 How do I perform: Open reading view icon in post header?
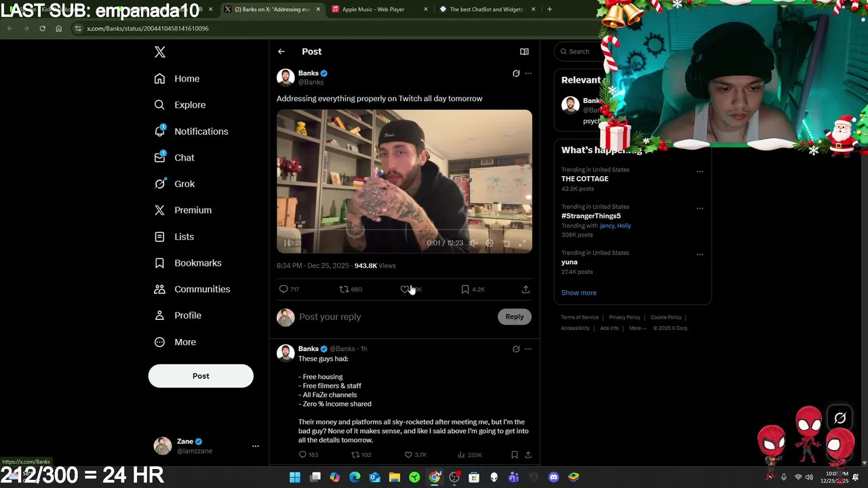[x=524, y=52]
